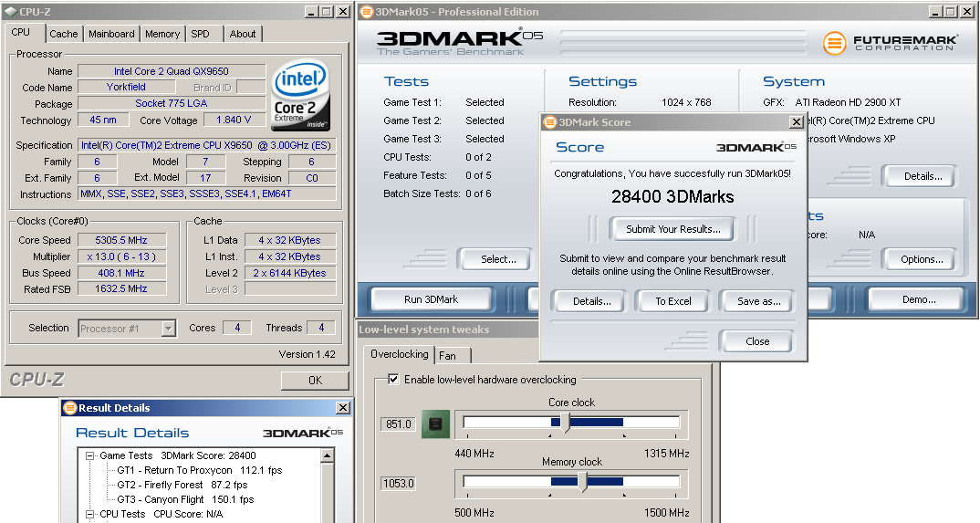The width and height of the screenshot is (980, 523).
Task: Click OK button in CPU-Z
Action: (315, 380)
